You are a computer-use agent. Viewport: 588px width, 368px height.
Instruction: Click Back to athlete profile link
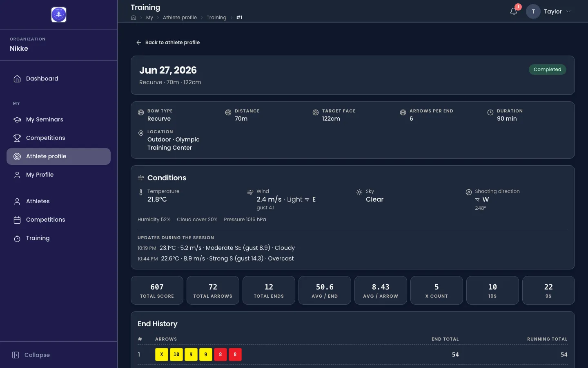(x=168, y=43)
